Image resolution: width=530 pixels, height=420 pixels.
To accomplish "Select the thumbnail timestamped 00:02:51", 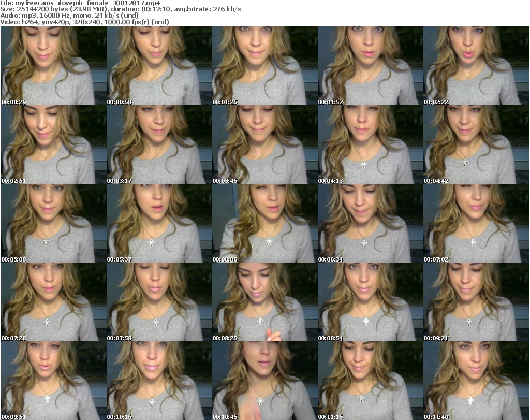I will tap(54, 144).
